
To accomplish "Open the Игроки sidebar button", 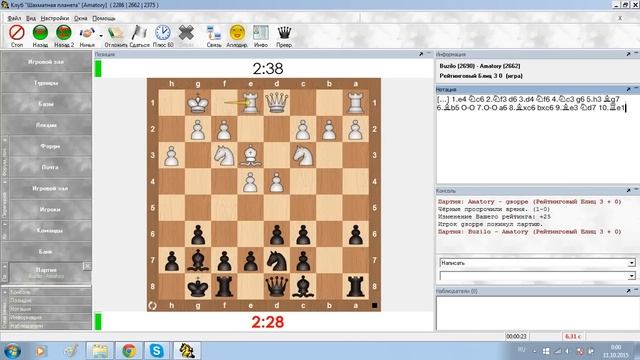I will pos(50,209).
